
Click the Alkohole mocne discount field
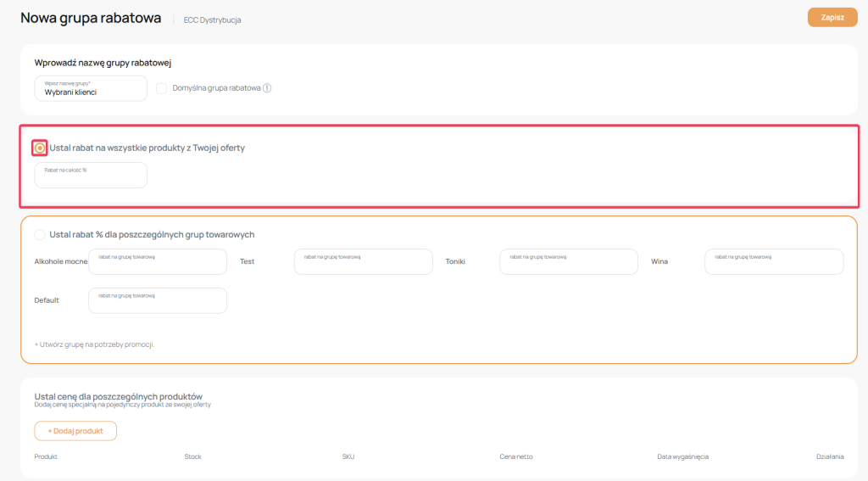(x=158, y=261)
